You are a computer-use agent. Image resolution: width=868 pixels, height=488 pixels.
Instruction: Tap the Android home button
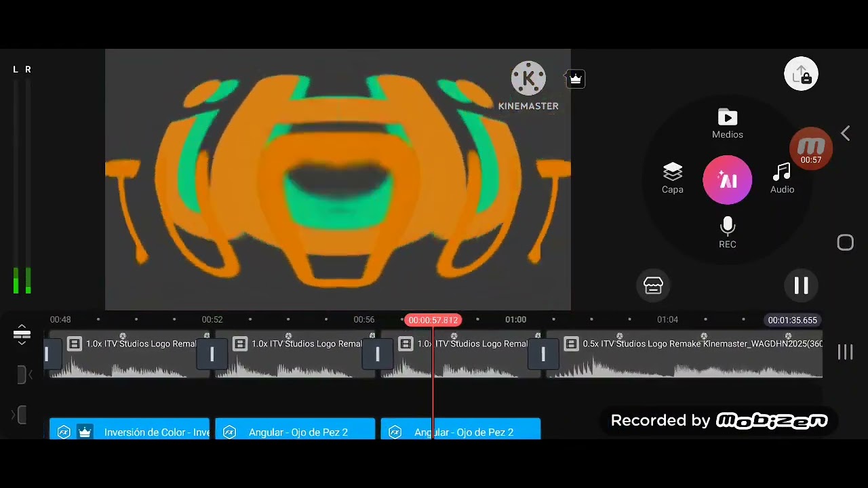(x=845, y=243)
